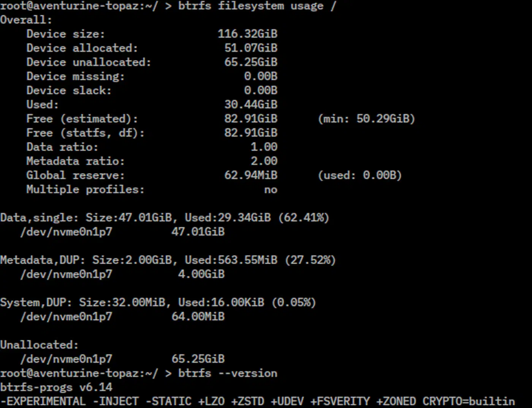Click the Data,single size line
Screen dimensions: 532x408
(165, 217)
